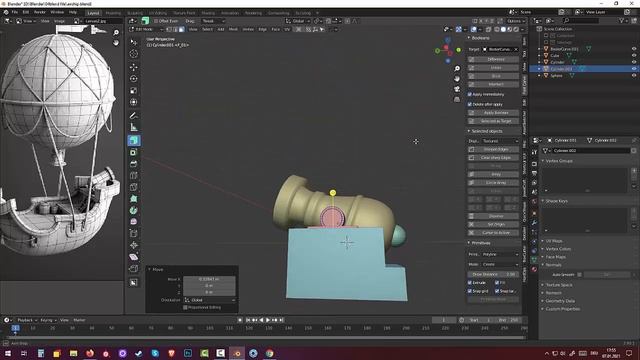Toggle Delete after apply checkbox
Image resolution: width=640 pixels, height=360 pixels.
pyautogui.click(x=469, y=104)
